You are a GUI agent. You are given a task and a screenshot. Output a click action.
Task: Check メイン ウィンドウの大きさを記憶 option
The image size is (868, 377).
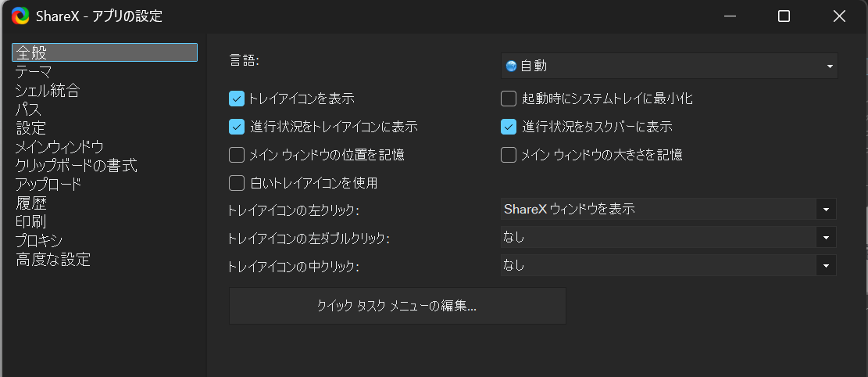coord(509,155)
